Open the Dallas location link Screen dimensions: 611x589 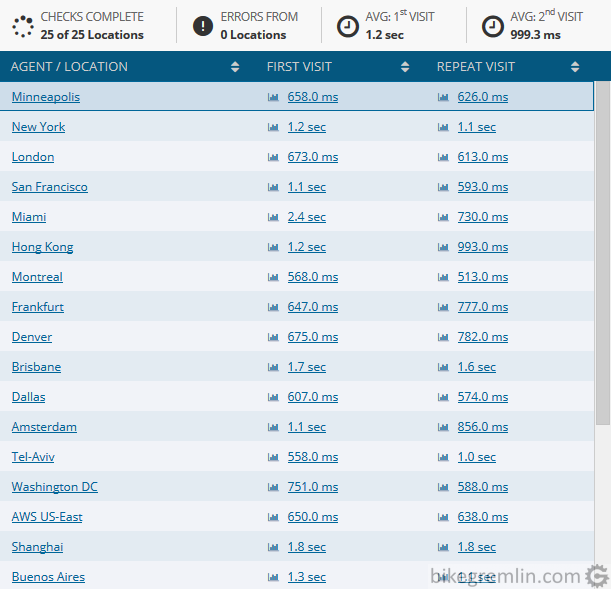[x=29, y=397]
